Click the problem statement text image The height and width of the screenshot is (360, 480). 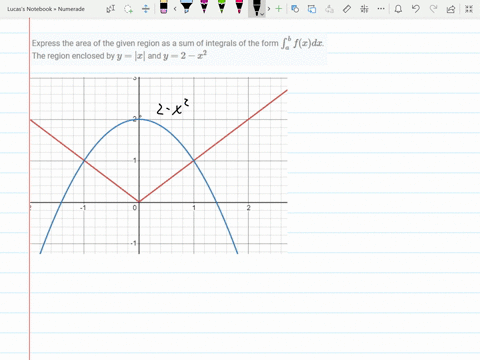click(179, 49)
